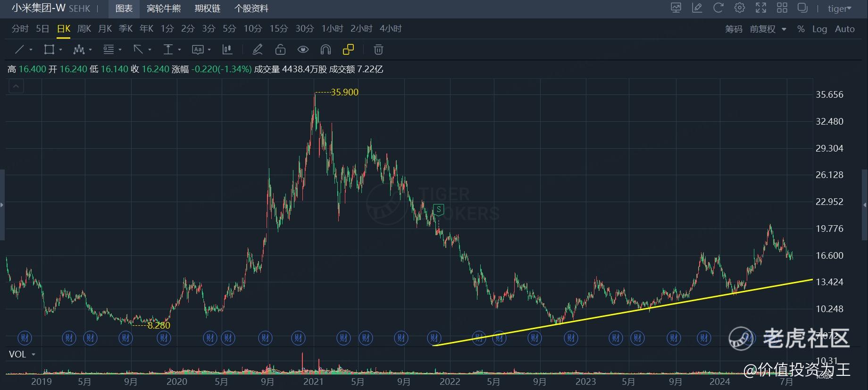Expand the right side panel handle

click(x=865, y=205)
